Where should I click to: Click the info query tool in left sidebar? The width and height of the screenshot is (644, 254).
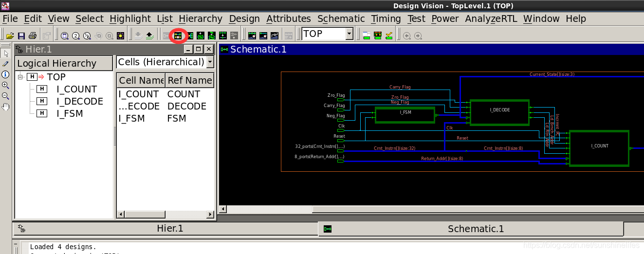pos(6,74)
